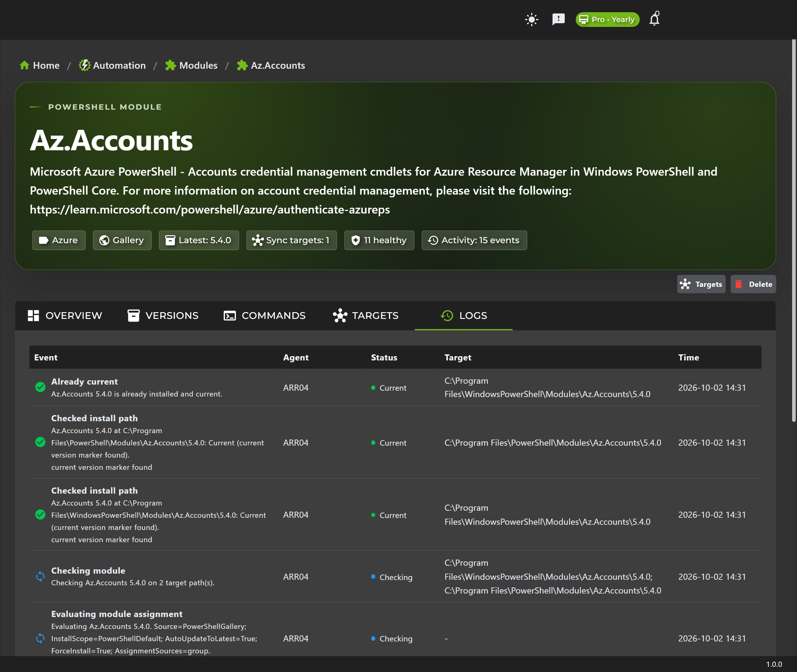
Task: Click the Azure tag chip
Action: pos(59,240)
